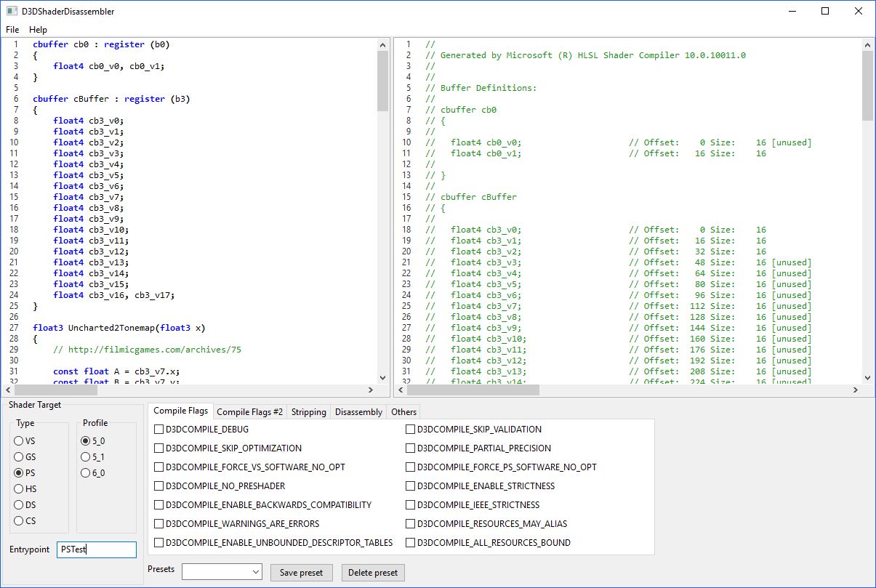Open the Others tab

[x=403, y=411]
